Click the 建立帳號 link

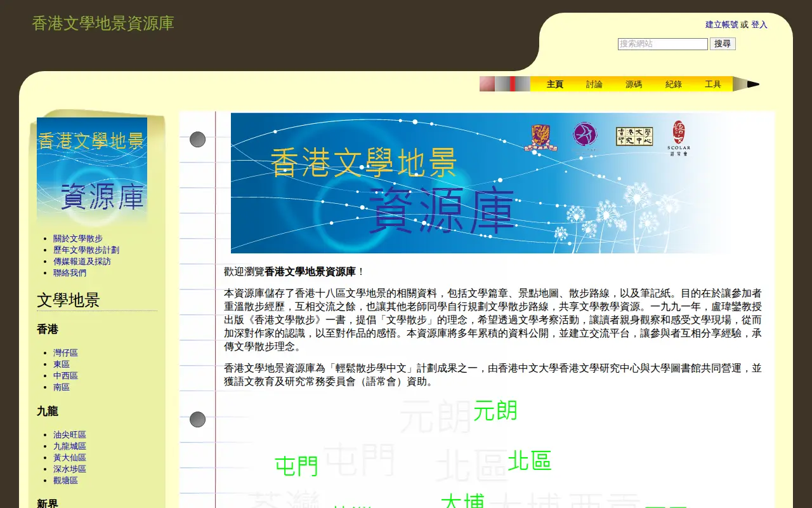pos(722,25)
